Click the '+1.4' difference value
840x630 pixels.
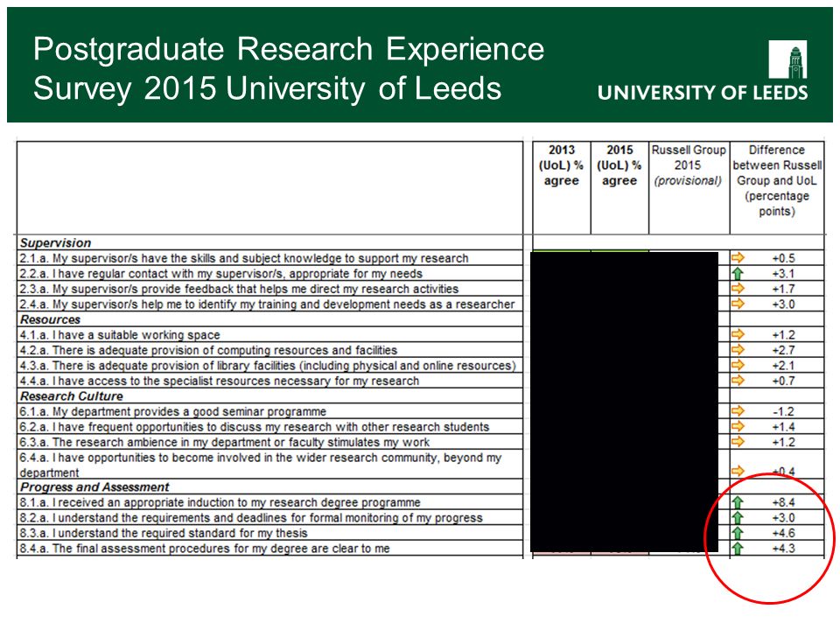[x=783, y=427]
